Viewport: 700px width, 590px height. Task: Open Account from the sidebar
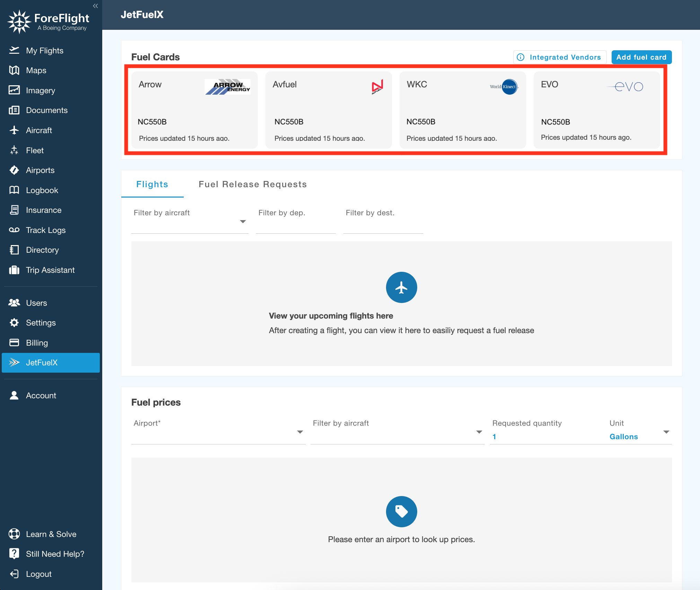coord(51,396)
